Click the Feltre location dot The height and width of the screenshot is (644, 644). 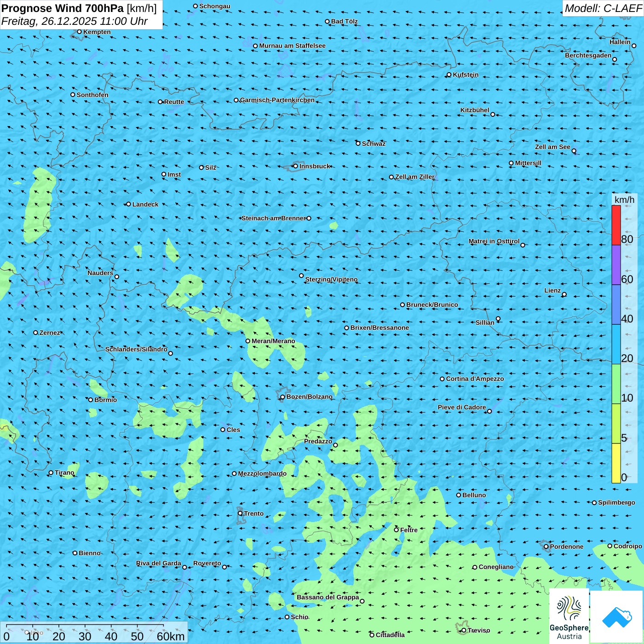pyautogui.click(x=396, y=530)
